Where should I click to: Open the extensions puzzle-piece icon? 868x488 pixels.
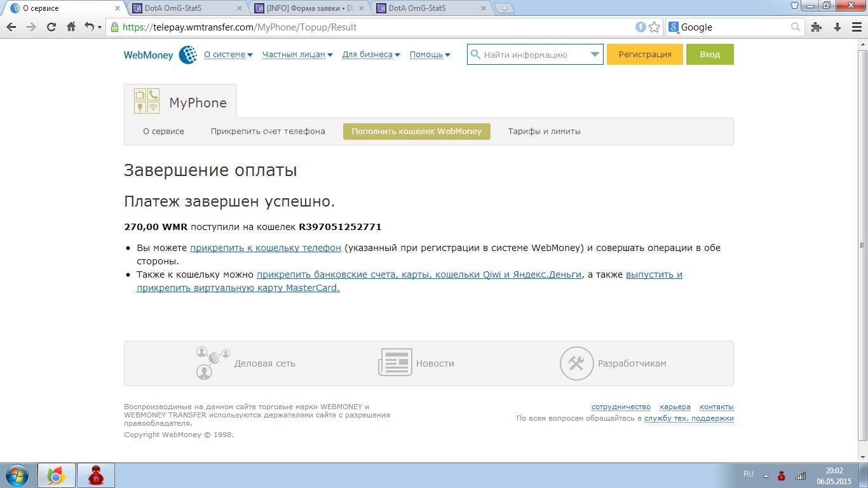(817, 27)
